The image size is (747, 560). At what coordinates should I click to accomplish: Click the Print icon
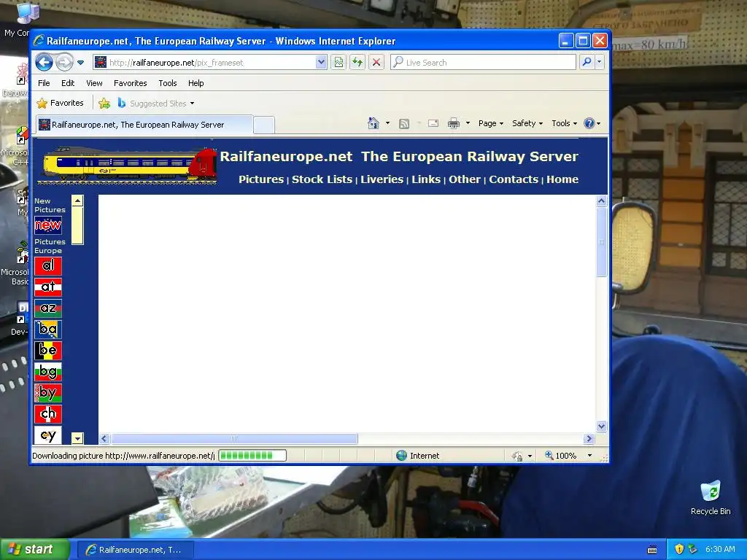[454, 123]
